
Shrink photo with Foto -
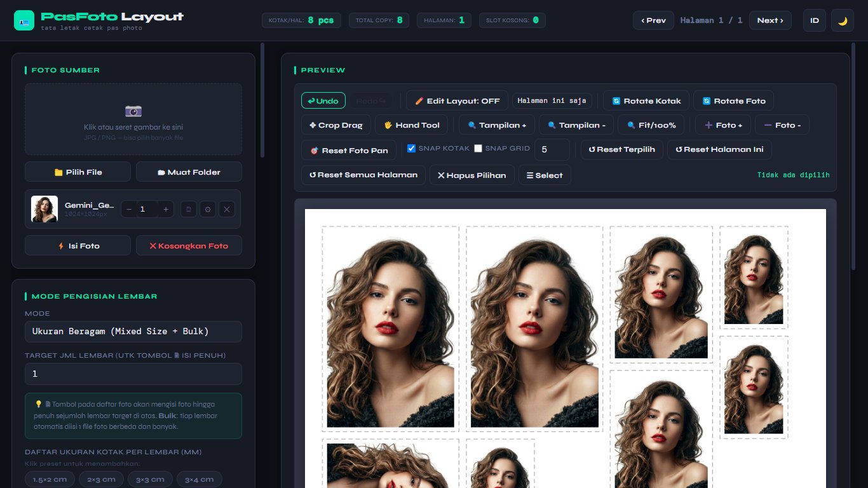[x=782, y=125]
